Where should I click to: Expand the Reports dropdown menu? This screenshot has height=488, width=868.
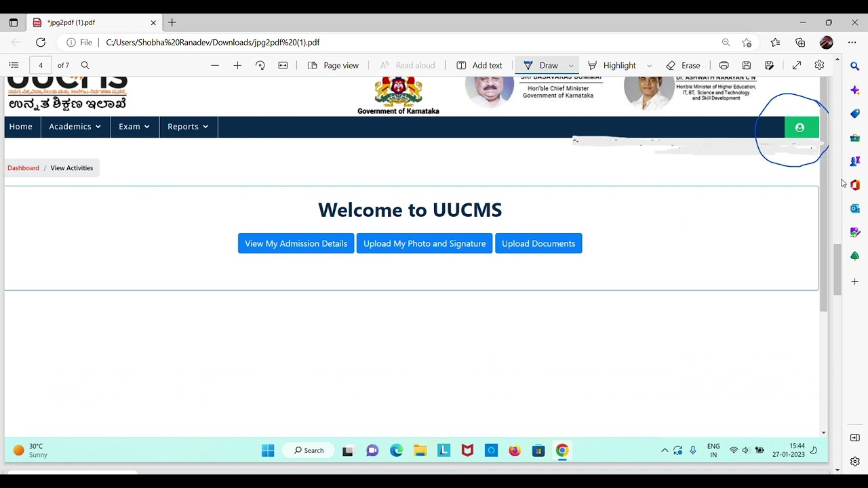pos(188,127)
